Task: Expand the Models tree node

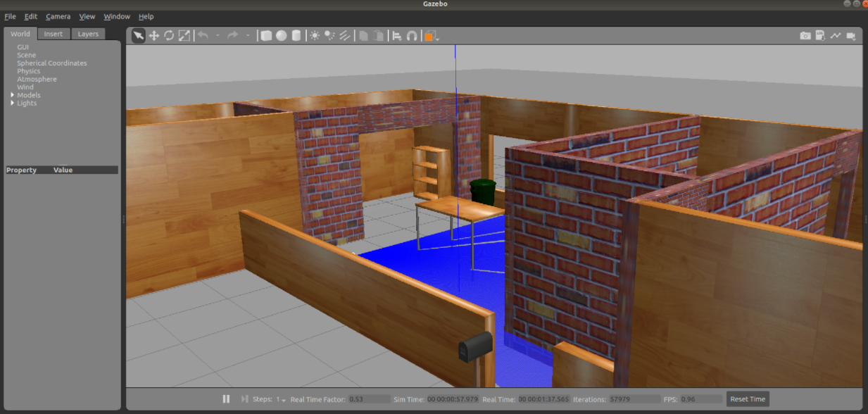Action: [12, 95]
